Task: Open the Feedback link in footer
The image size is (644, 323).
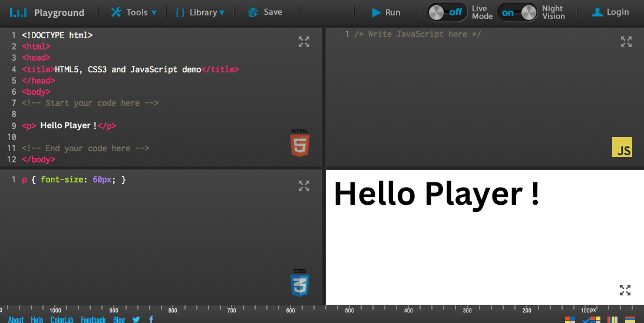Action: pos(93,319)
